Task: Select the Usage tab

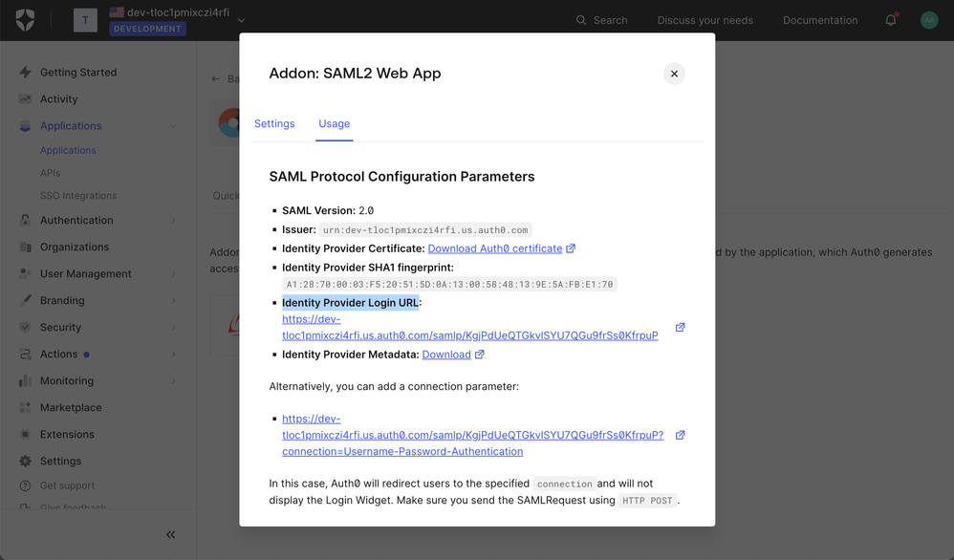Action: (x=335, y=124)
